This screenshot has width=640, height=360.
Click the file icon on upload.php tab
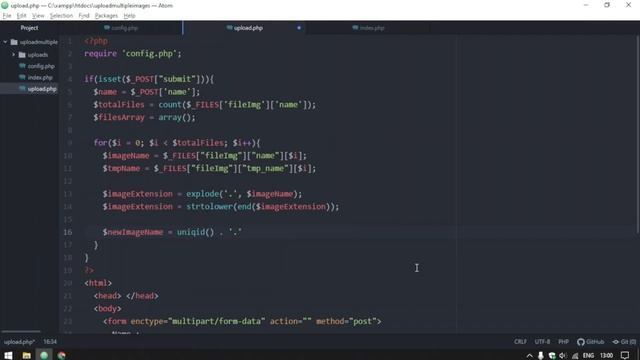pyautogui.click(x=229, y=28)
